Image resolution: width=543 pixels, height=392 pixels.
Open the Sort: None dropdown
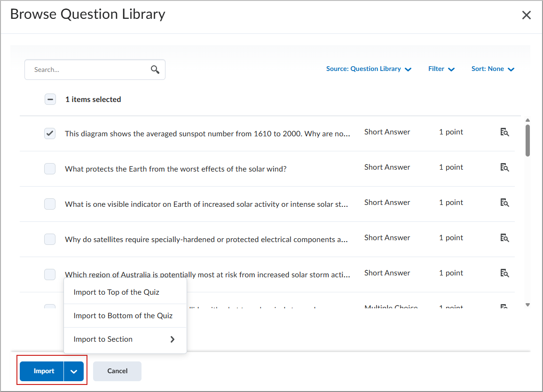pyautogui.click(x=493, y=69)
